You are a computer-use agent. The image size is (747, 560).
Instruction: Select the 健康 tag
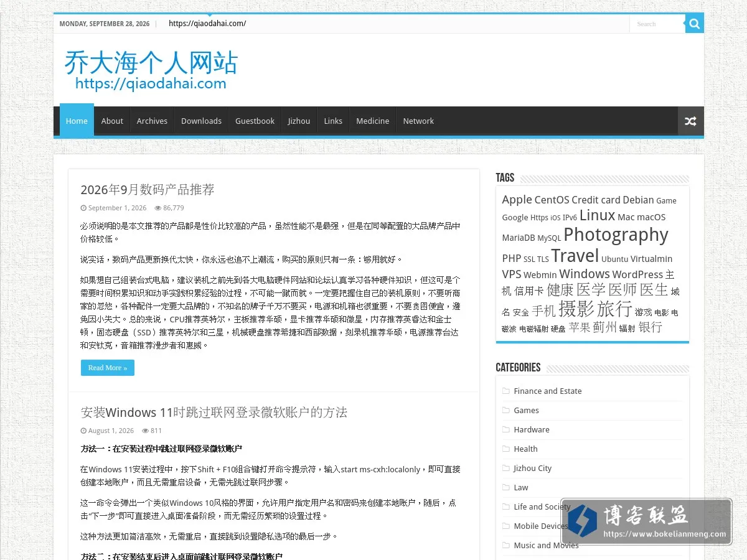tap(560, 290)
